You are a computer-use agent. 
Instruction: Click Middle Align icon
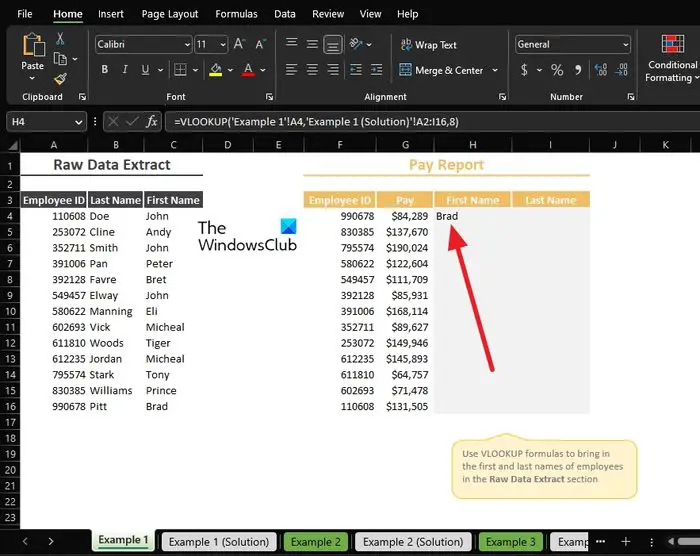click(312, 44)
